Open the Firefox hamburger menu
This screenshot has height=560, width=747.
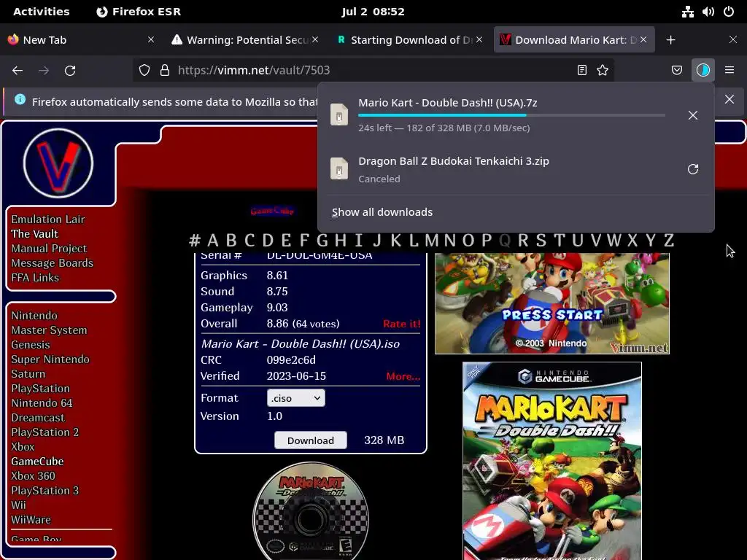(729, 71)
